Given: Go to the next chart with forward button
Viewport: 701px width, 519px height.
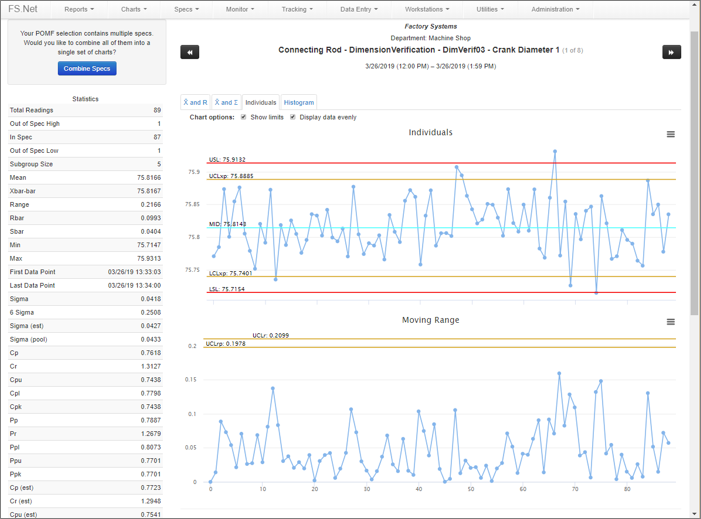Looking at the screenshot, I should pyautogui.click(x=671, y=52).
